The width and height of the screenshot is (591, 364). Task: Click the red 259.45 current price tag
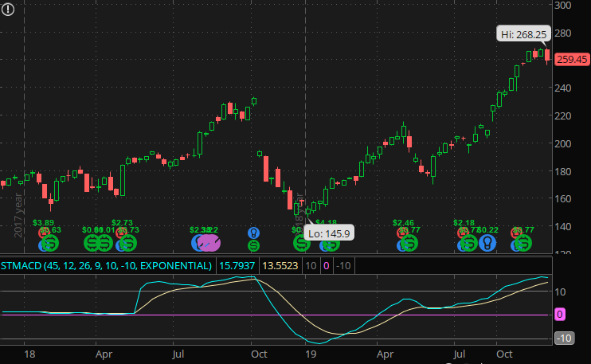[572, 59]
